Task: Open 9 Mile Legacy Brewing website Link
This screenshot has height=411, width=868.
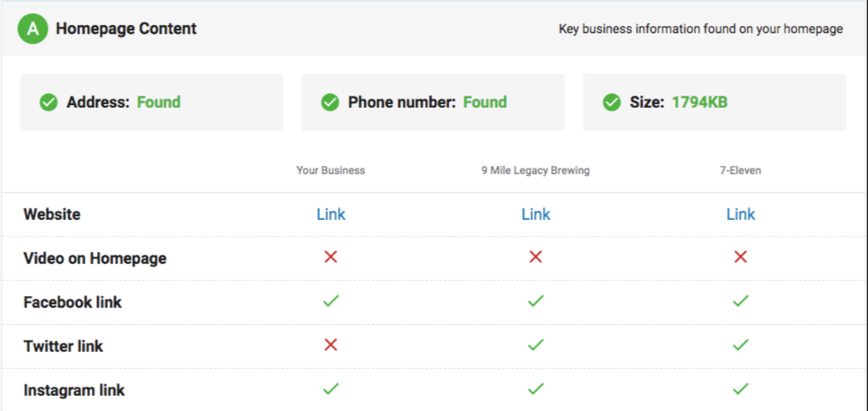Action: tap(536, 214)
